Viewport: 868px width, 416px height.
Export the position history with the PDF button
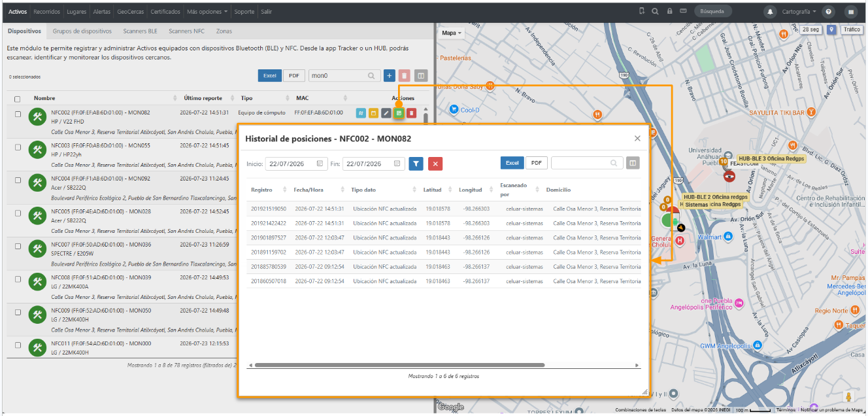(x=537, y=163)
